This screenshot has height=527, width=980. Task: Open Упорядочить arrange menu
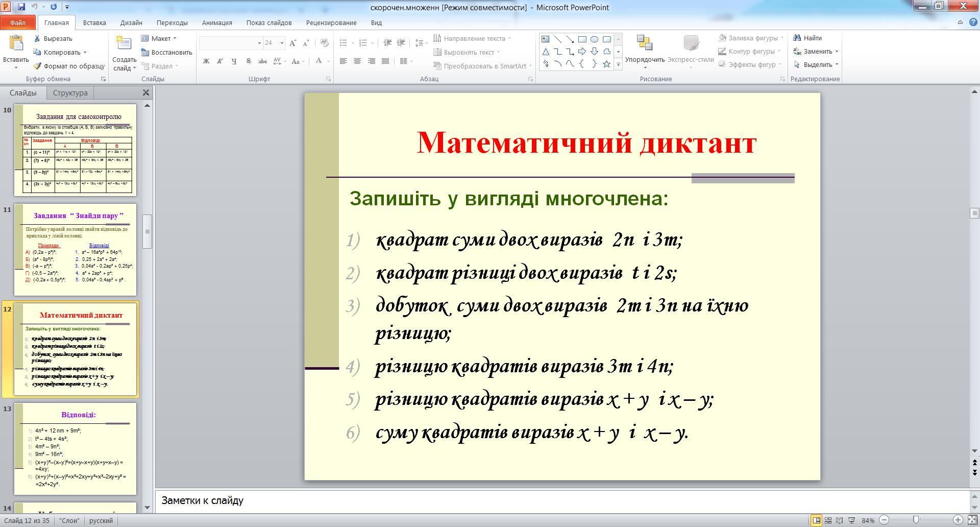(645, 52)
